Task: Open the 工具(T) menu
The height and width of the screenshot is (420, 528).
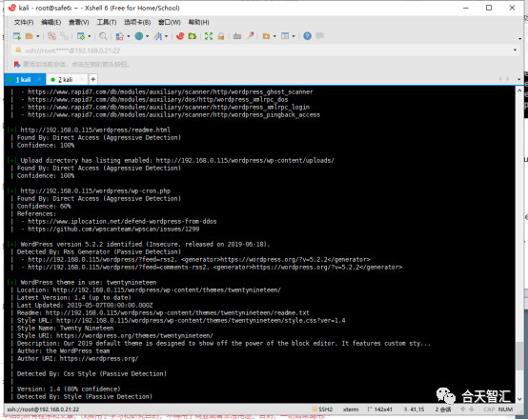Action: (107, 22)
